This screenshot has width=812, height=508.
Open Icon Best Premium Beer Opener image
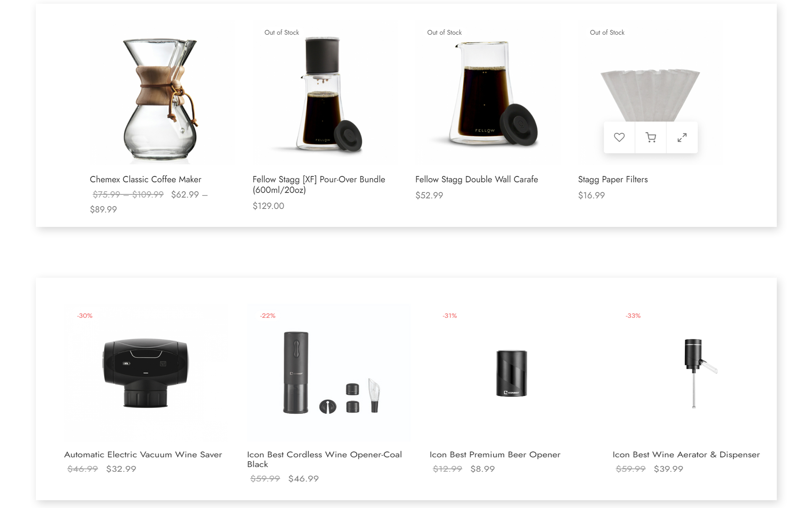tap(511, 373)
